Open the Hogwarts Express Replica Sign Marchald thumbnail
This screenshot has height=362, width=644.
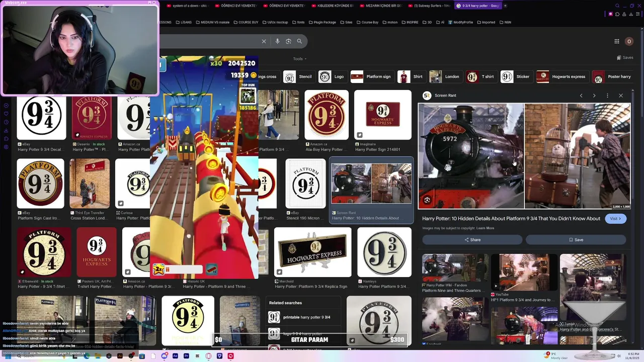[313, 252]
